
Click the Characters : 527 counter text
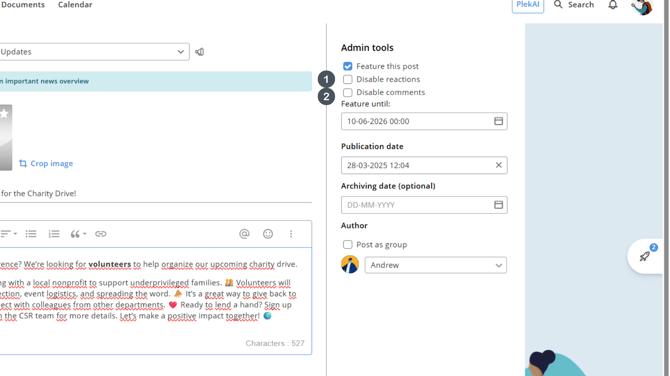click(x=275, y=343)
